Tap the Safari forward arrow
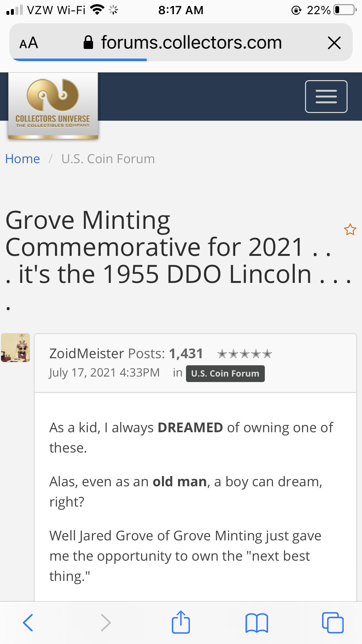The image size is (362, 644). coord(106,622)
